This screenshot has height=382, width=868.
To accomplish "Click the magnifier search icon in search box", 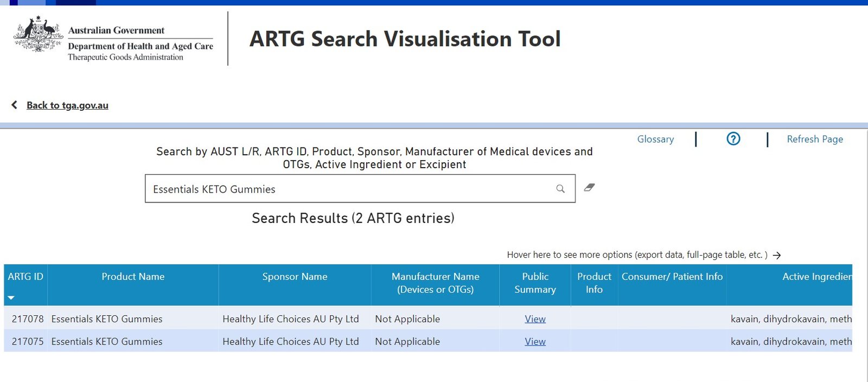I will [560, 189].
